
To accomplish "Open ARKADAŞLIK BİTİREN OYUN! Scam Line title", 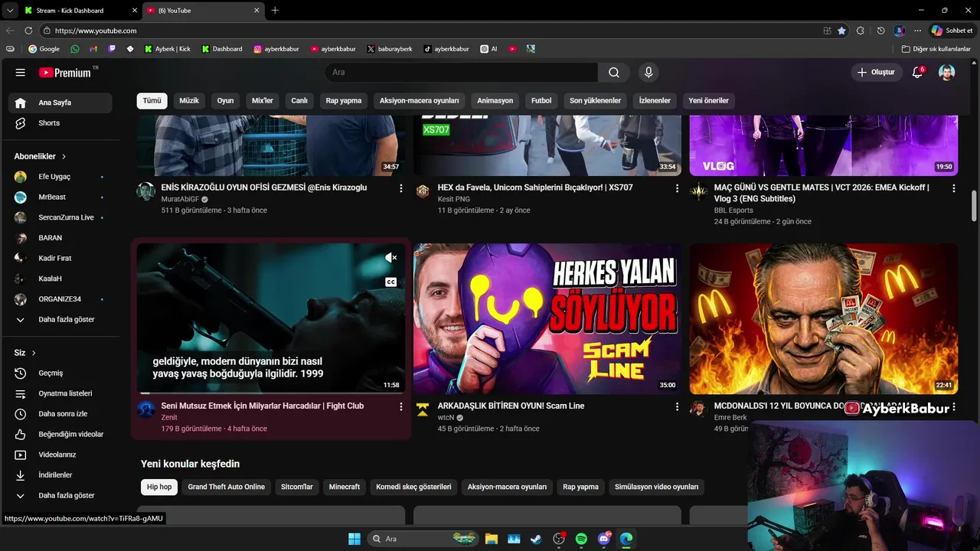I will (x=511, y=406).
